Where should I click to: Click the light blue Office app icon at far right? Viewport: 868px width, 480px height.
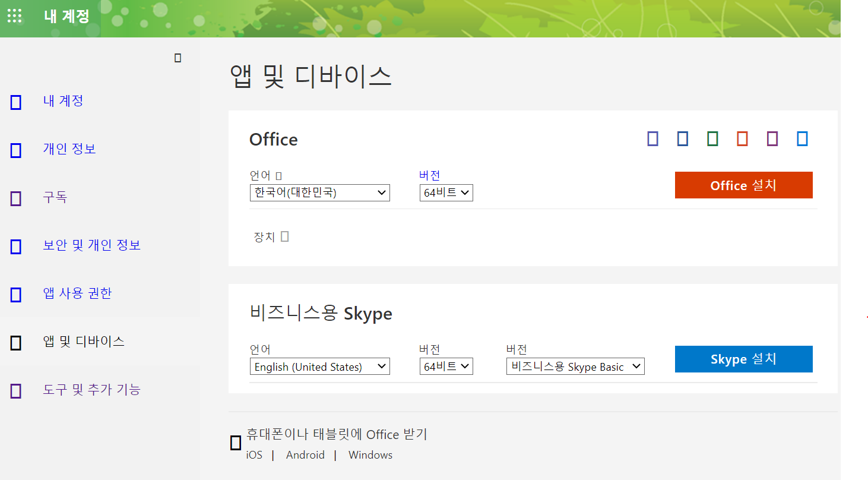802,139
